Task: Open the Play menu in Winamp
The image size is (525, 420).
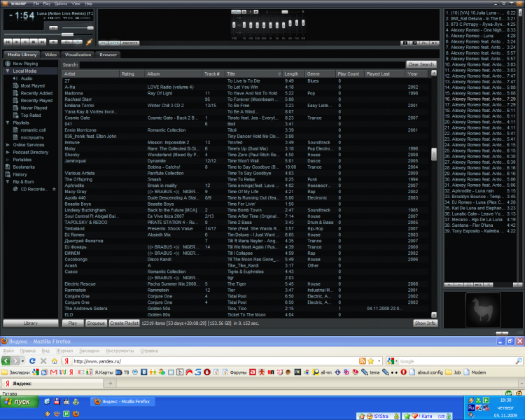Action: click(46, 3)
